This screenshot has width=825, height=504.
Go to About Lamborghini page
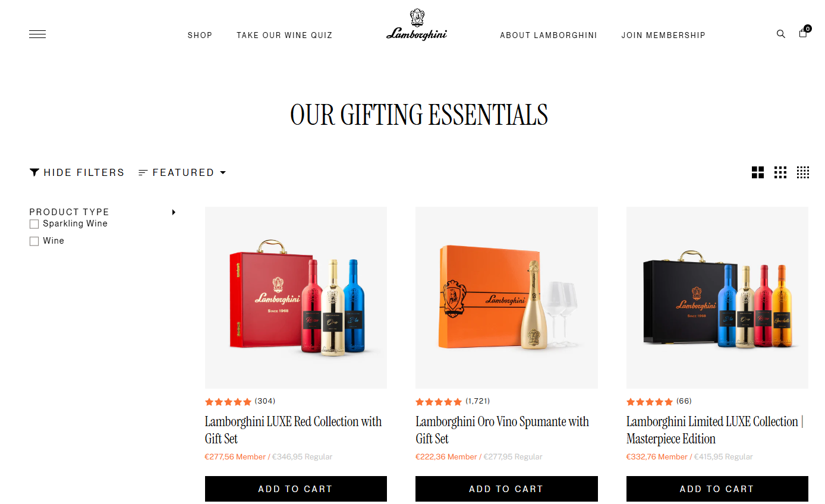[549, 35]
